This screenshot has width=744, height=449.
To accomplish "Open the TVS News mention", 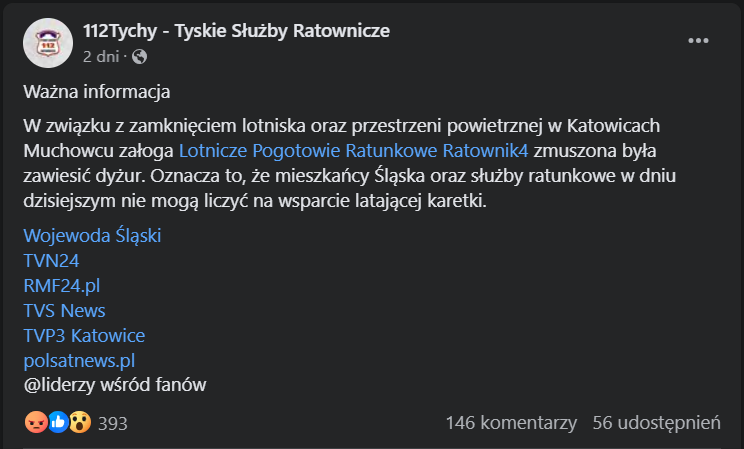I will coord(64,310).
